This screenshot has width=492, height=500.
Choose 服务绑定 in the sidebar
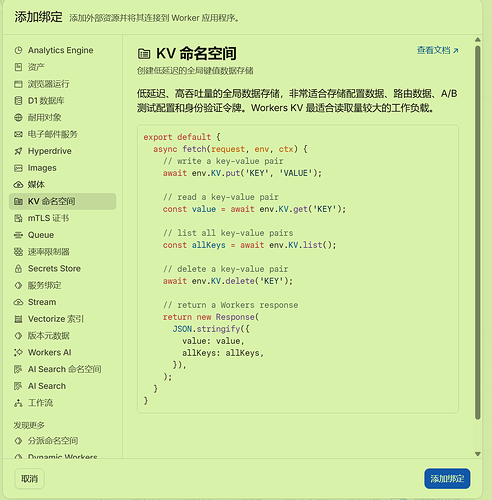(63, 285)
